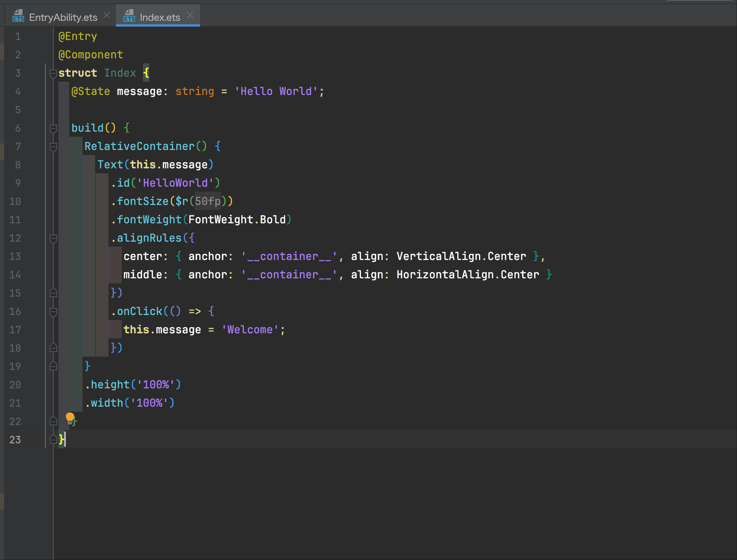Click the opening brace after struct Index

coord(146,73)
